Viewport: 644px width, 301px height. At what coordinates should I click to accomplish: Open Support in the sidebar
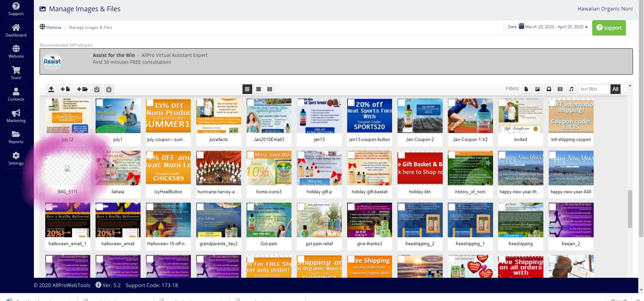pyautogui.click(x=16, y=9)
